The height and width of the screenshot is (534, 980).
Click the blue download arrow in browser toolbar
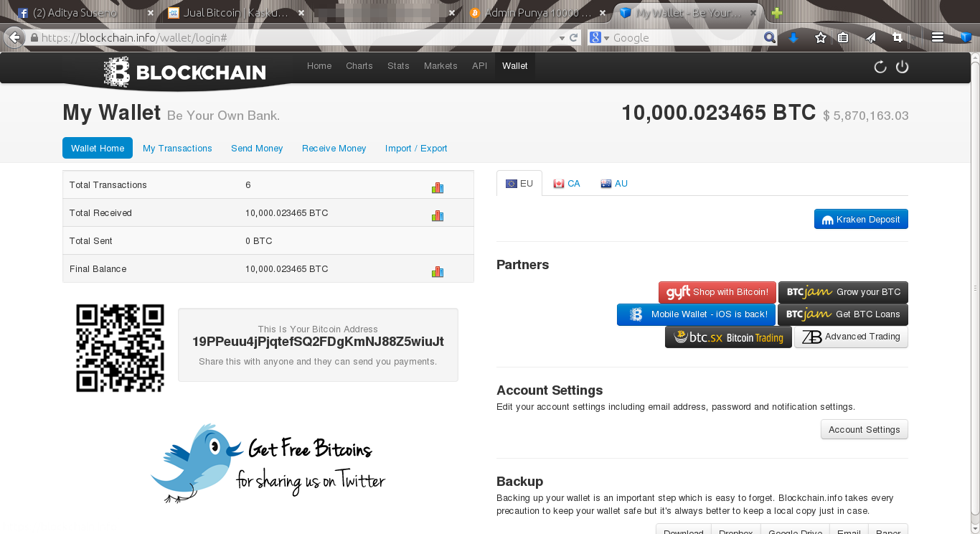pos(793,38)
